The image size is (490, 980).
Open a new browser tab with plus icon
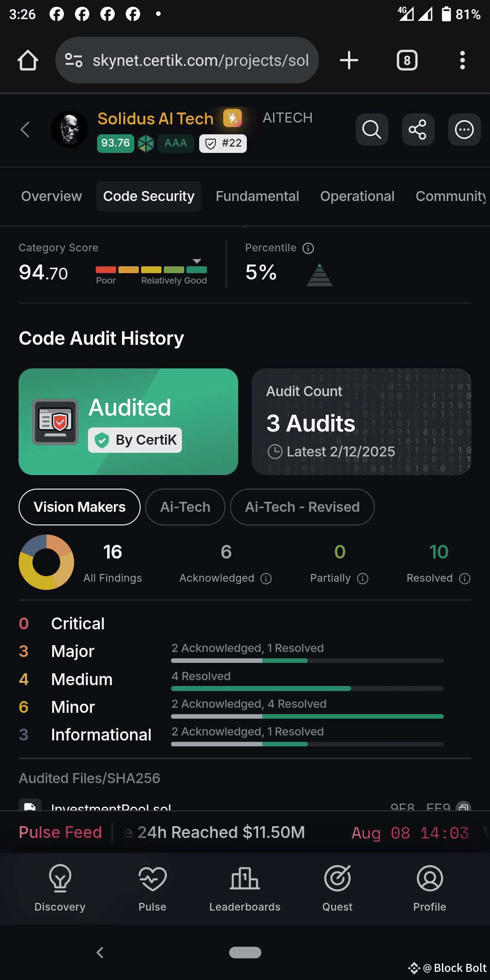click(x=349, y=60)
